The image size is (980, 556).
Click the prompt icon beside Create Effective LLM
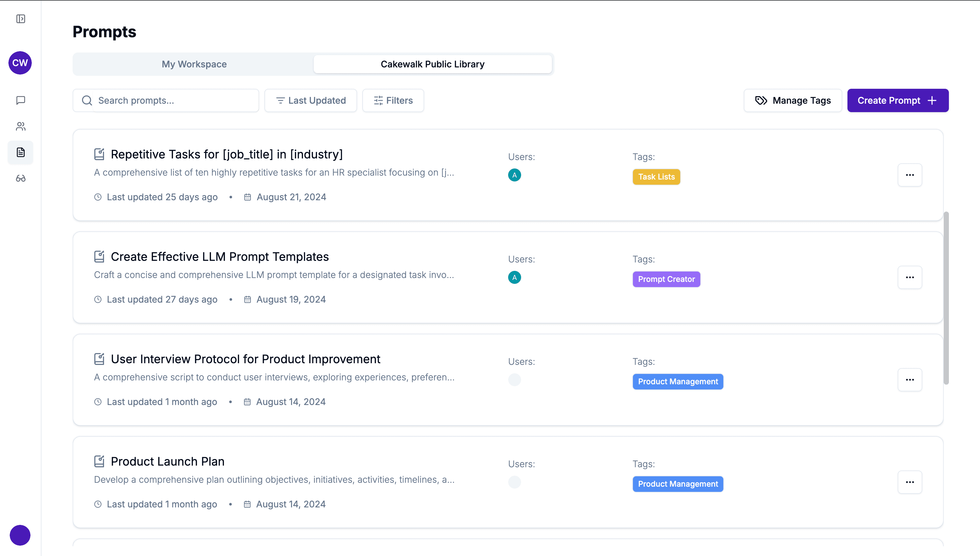tap(99, 257)
